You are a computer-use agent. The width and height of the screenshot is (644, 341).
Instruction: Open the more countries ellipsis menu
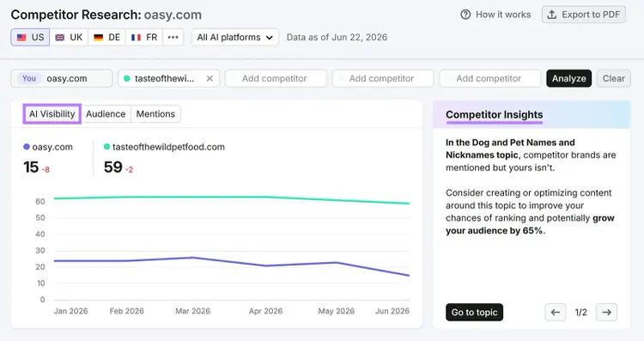tap(173, 38)
